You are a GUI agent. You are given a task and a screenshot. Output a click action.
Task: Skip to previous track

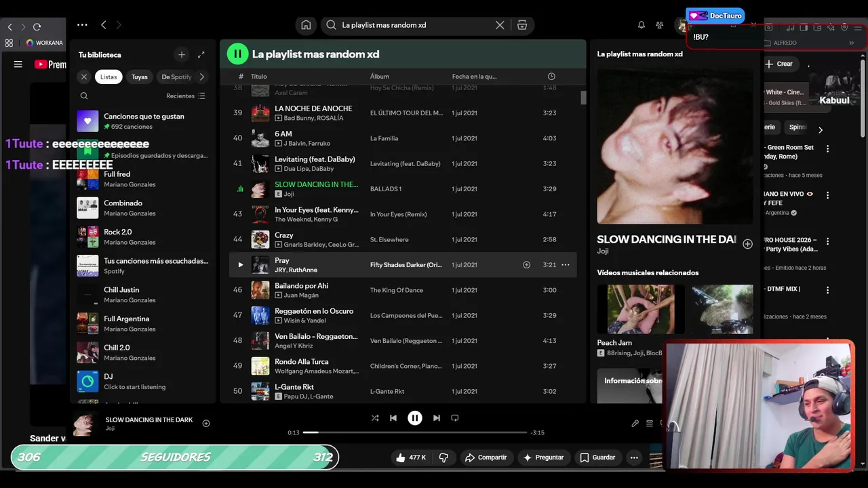[393, 418]
